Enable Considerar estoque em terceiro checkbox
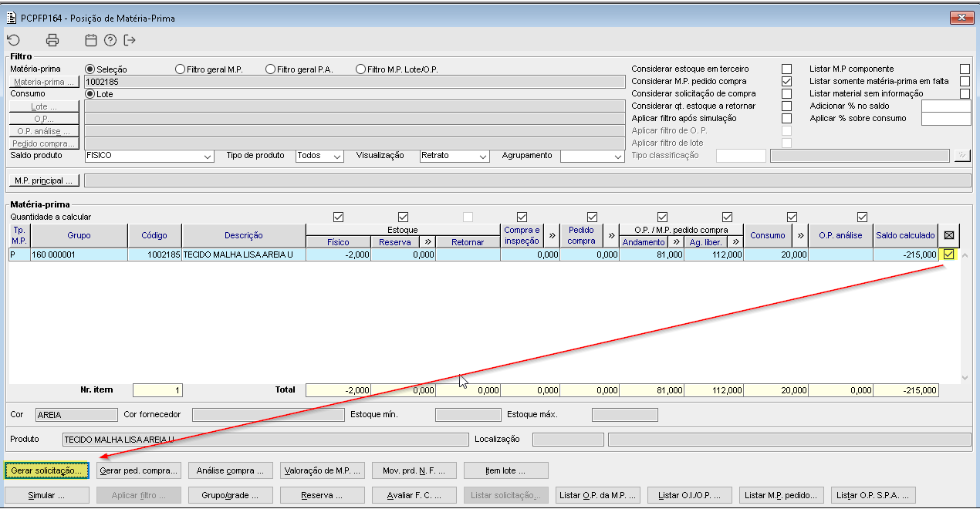The height and width of the screenshot is (509, 980). click(786, 69)
